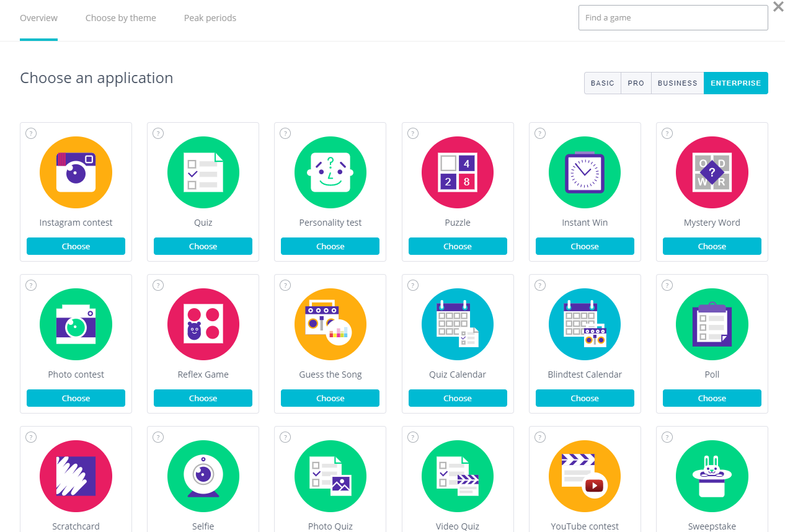Click the Quiz checklist icon
This screenshot has width=785, height=532.
coord(203,172)
